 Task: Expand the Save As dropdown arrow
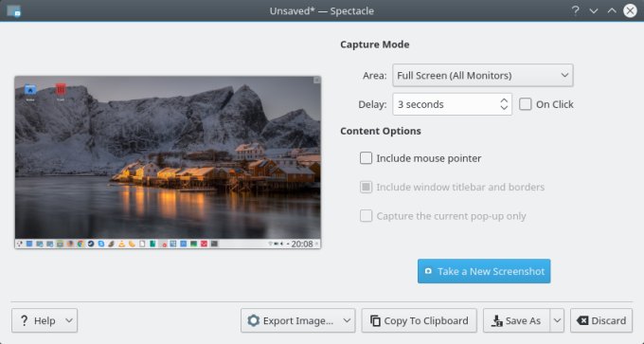557,320
